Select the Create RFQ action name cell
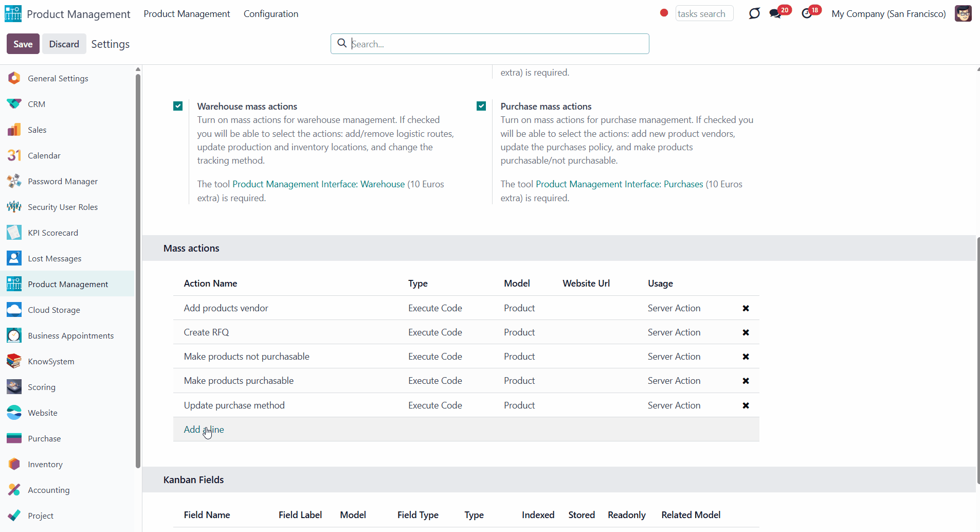Viewport: 980px width, 532px height. pos(206,332)
